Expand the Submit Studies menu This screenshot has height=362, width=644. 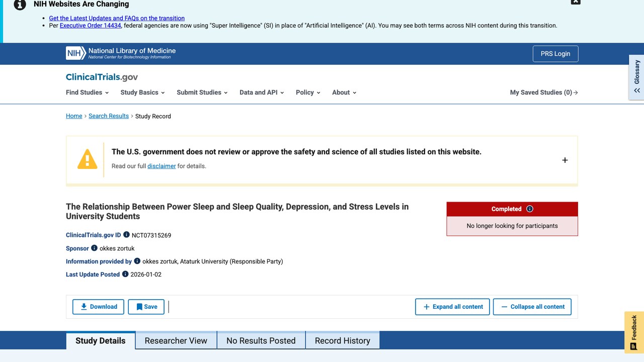tap(202, 93)
